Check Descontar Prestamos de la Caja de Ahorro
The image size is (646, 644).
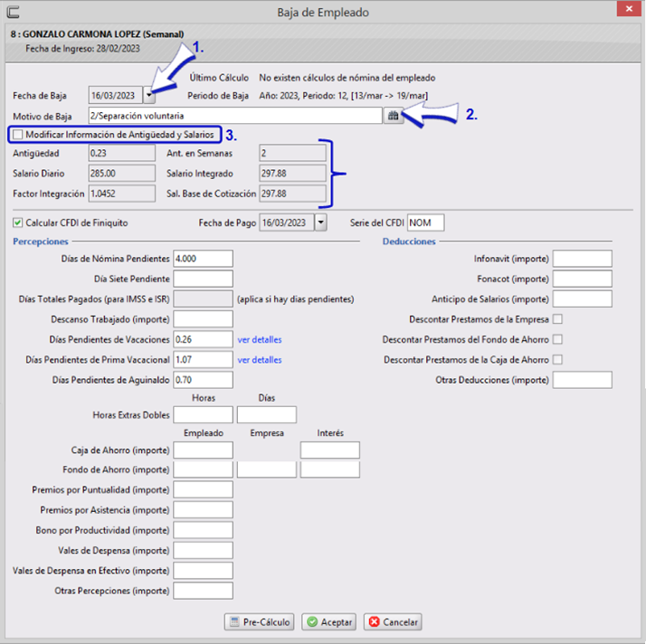pyautogui.click(x=557, y=359)
